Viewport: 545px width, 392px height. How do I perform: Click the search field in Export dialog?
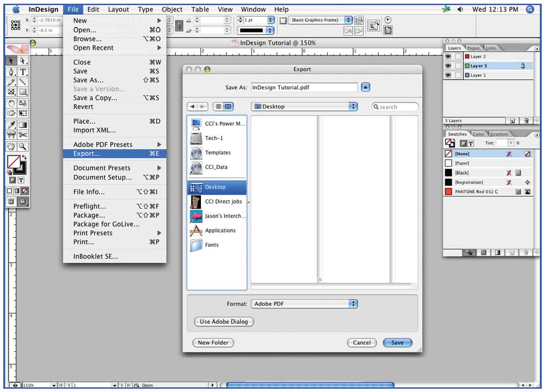pyautogui.click(x=395, y=107)
